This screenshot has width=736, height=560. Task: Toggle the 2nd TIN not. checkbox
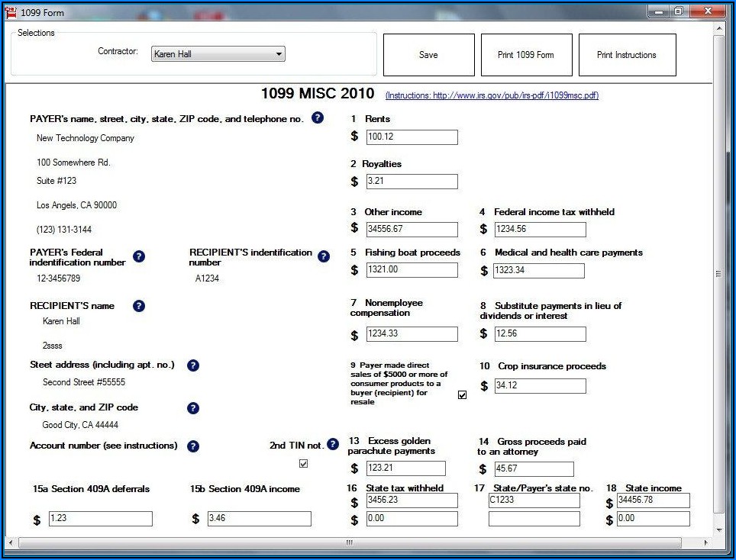tap(304, 463)
